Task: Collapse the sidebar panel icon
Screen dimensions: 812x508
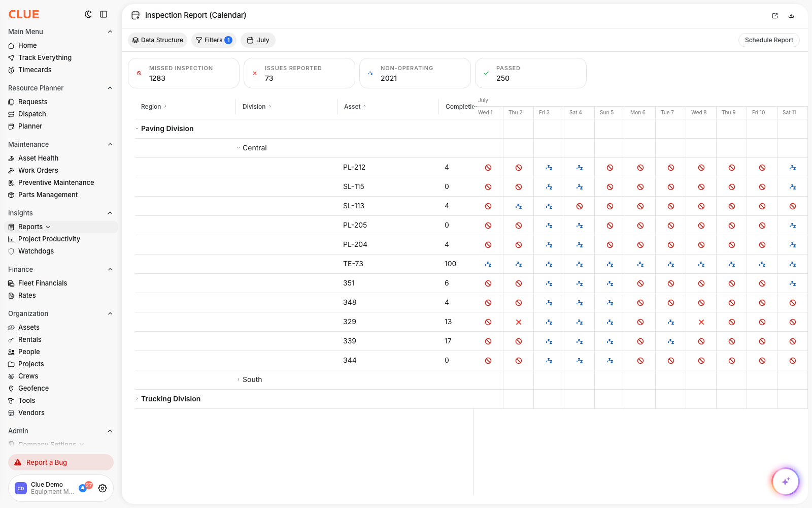Action: coord(104,14)
